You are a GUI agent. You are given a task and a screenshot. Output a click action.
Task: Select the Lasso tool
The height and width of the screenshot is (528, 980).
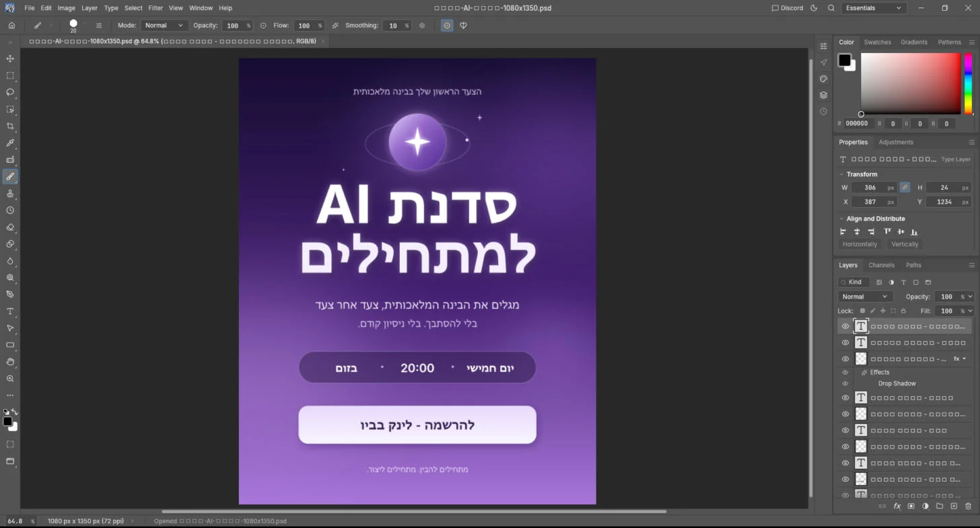coord(10,92)
